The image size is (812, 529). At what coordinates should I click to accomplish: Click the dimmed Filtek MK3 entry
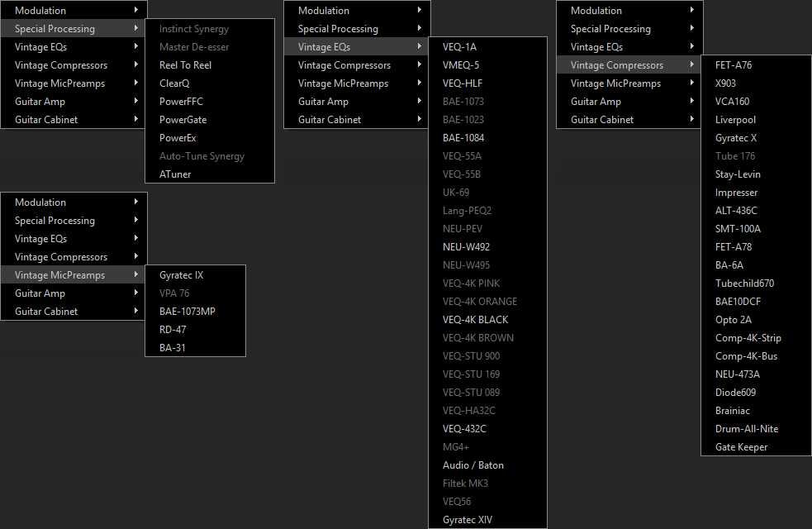click(x=488, y=484)
